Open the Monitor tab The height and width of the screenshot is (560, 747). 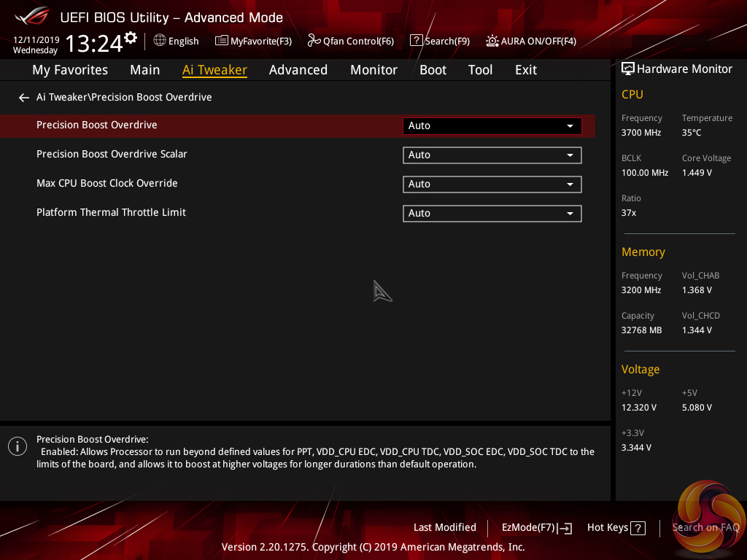coord(373,70)
